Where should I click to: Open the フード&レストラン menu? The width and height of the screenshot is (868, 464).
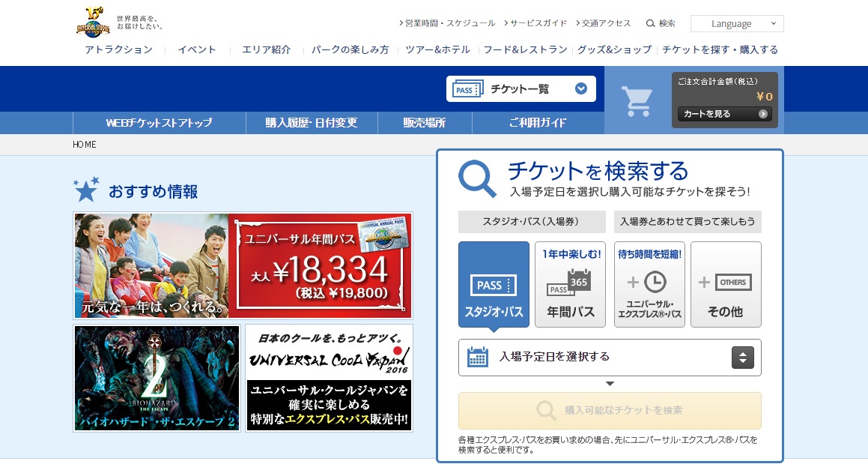click(x=525, y=49)
